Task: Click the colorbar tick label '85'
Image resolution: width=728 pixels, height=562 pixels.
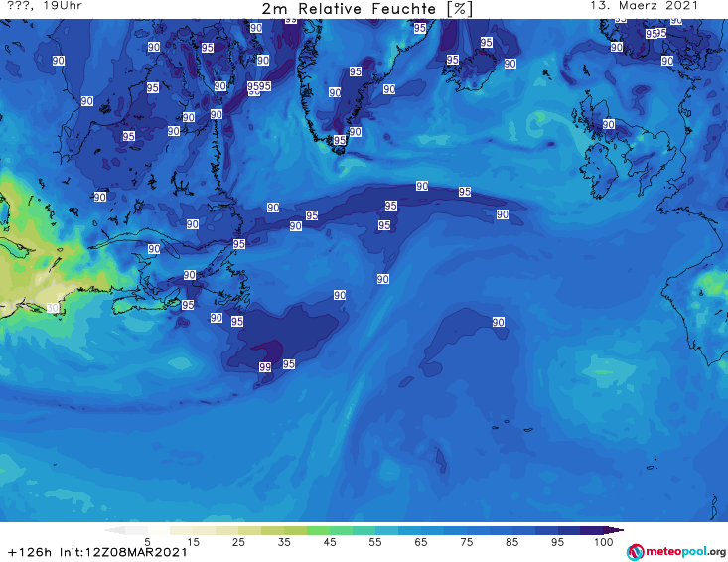Action: [511, 542]
